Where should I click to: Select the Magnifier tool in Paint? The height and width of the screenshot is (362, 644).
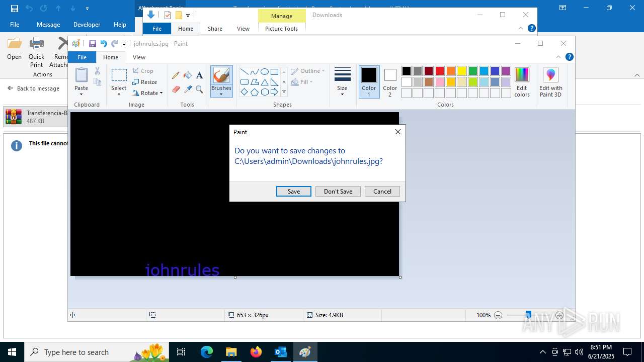point(200,89)
